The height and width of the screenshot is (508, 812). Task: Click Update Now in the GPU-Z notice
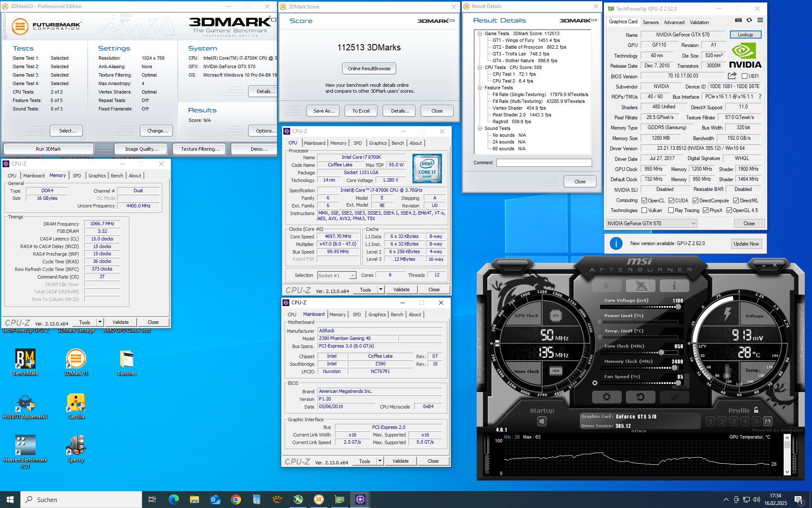coord(746,244)
